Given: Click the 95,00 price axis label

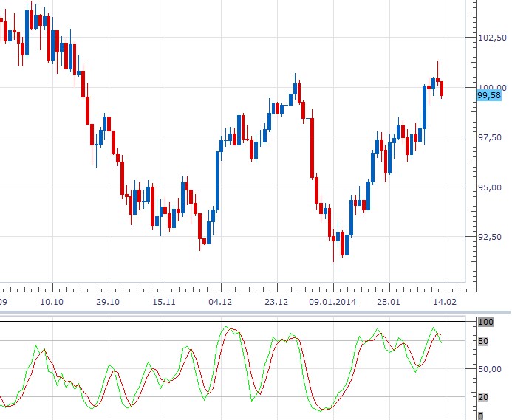Looking at the screenshot, I should 490,187.
